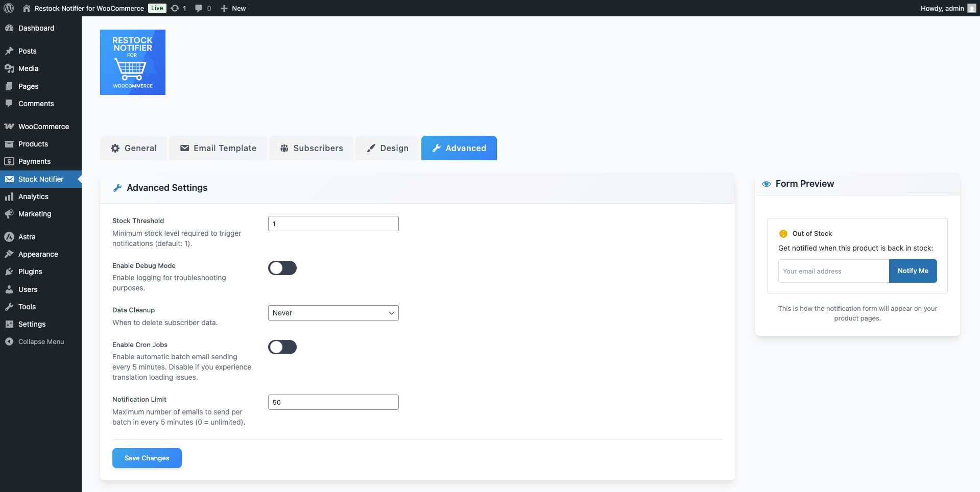Click the Plugins sidebar icon
This screenshot has width=980, height=492.
[10, 271]
